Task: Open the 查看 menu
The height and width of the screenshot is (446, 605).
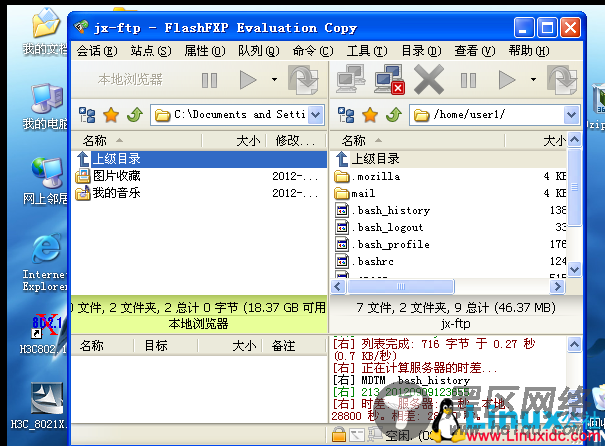Action: click(475, 51)
